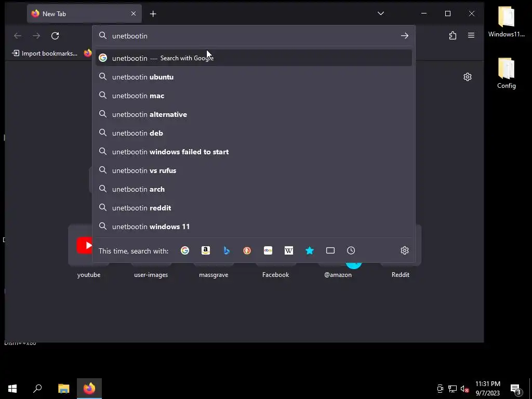
Task: Choose unetbootin Search with Google suggestion
Action: (254, 58)
